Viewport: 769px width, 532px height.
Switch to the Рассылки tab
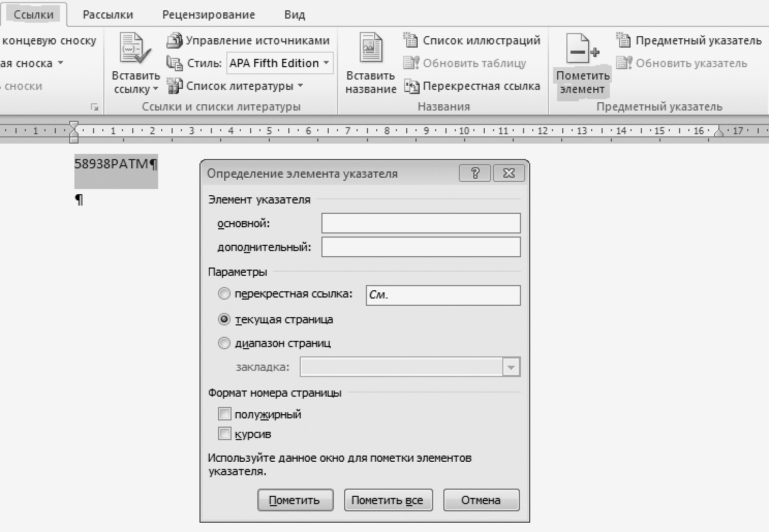coord(107,14)
